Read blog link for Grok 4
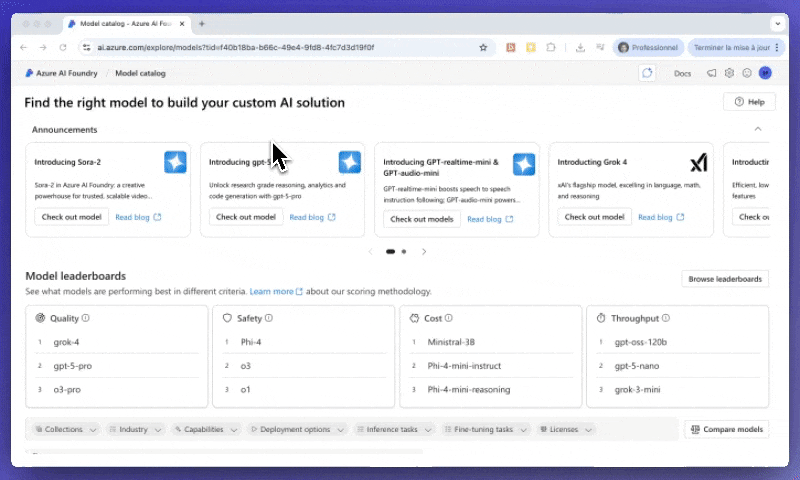Viewport: 800px width, 480px height. point(661,217)
